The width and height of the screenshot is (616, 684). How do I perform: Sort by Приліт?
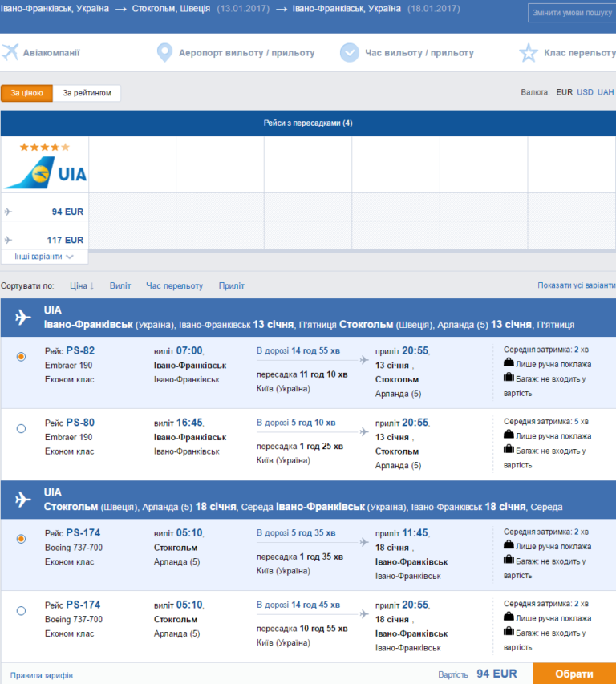[x=232, y=285]
